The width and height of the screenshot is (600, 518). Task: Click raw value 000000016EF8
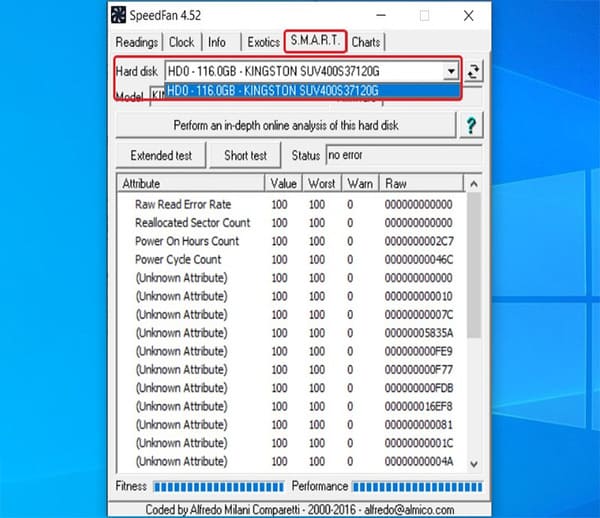[x=419, y=406]
